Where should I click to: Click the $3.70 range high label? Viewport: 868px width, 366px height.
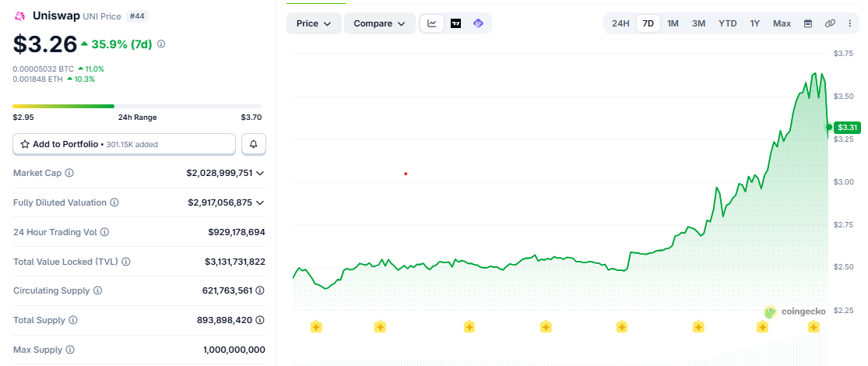pyautogui.click(x=251, y=118)
